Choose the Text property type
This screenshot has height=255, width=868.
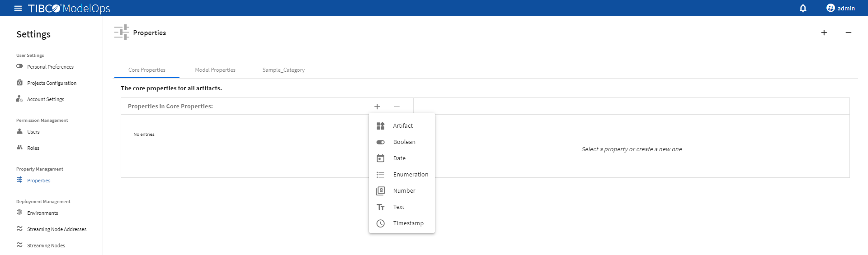click(x=398, y=207)
